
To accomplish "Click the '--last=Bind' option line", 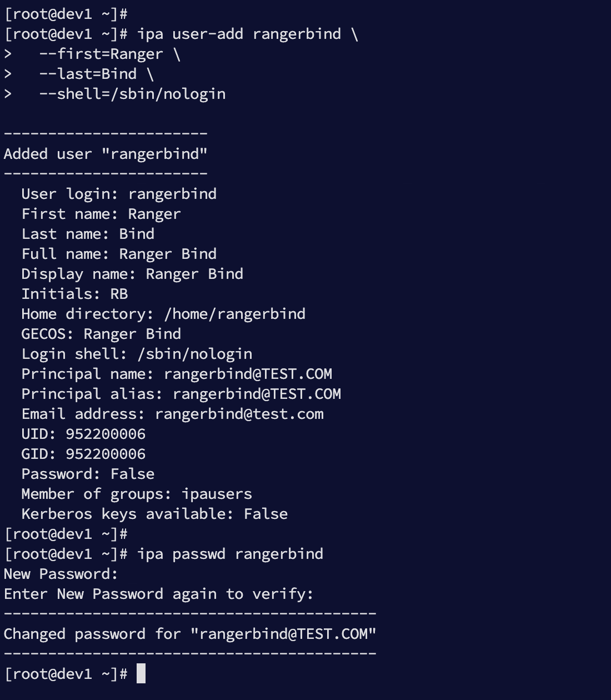I will (88, 74).
